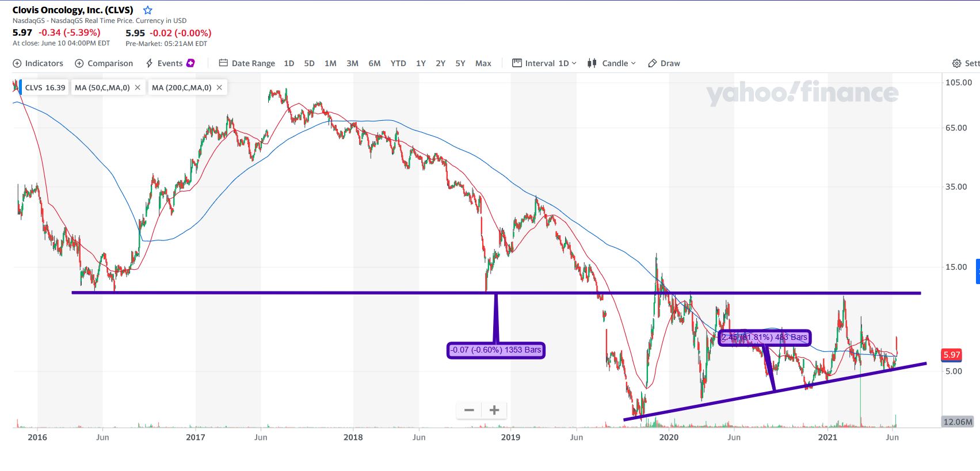Remove the MA (50,C,MA,0) indicator
The height and width of the screenshot is (471, 980).
(x=138, y=87)
